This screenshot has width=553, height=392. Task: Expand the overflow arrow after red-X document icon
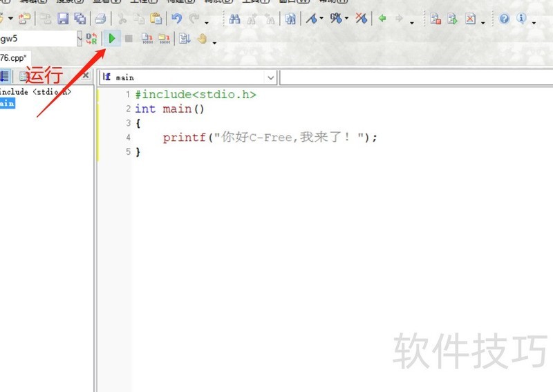coord(482,24)
